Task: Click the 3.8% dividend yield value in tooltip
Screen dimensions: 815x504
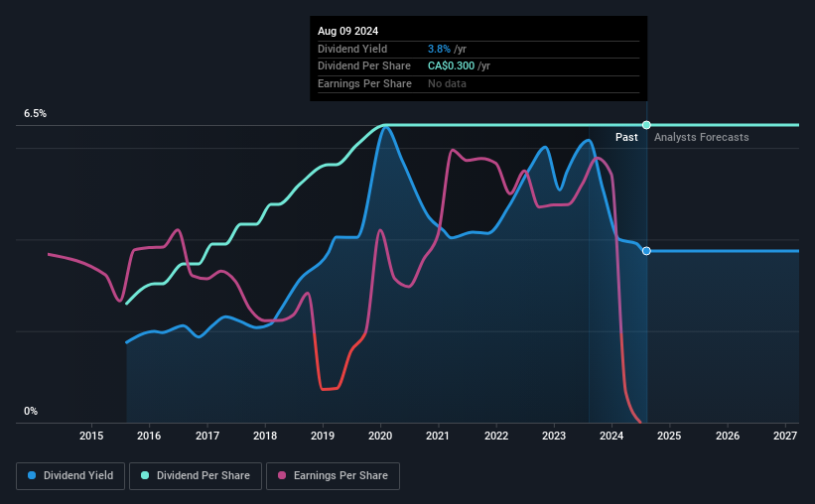Action: pyautogui.click(x=439, y=49)
